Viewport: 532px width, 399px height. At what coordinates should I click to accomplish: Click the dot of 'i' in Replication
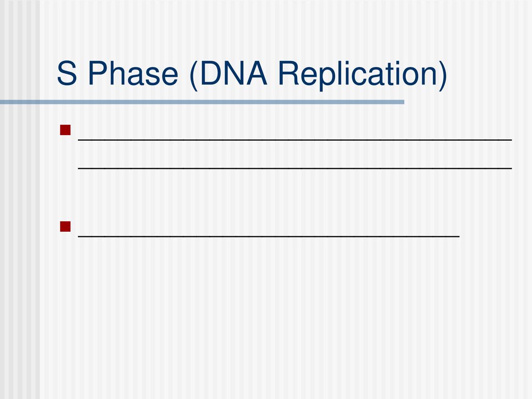pyautogui.click(x=342, y=63)
